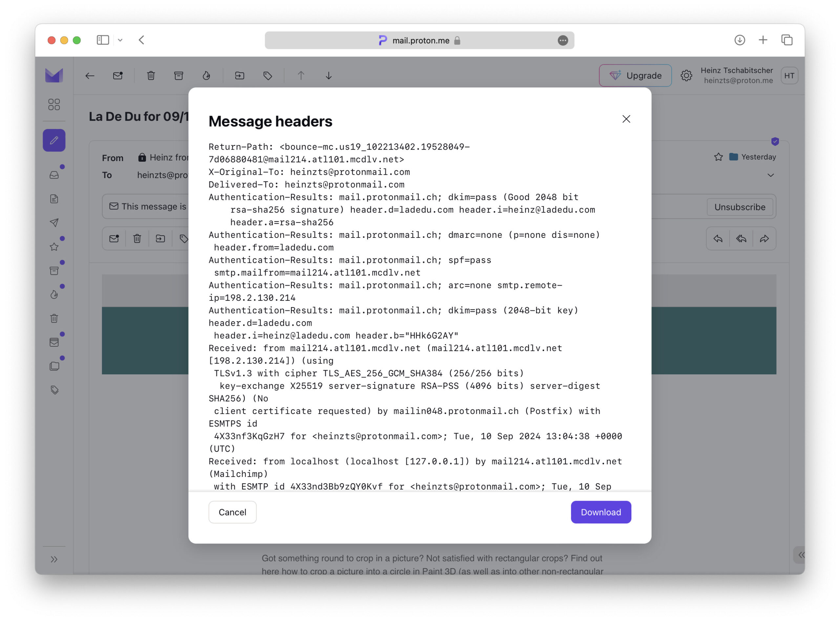
Task: Expand the right side panel chevron
Action: [800, 555]
